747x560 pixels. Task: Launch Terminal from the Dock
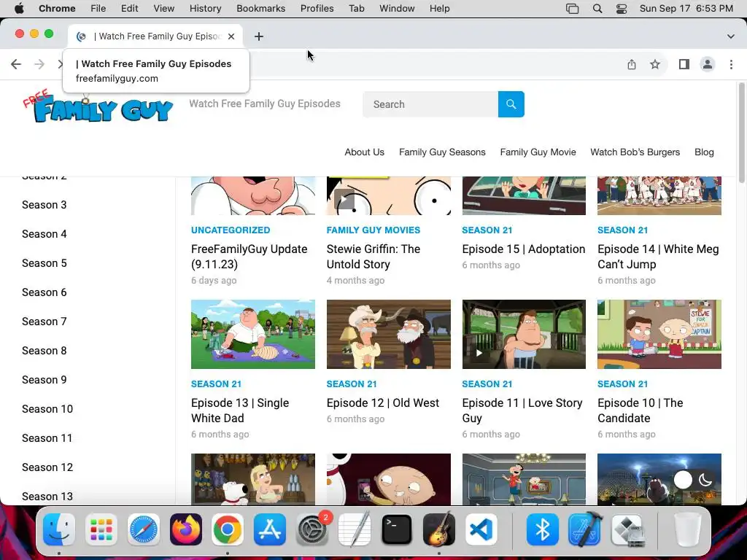click(x=396, y=529)
